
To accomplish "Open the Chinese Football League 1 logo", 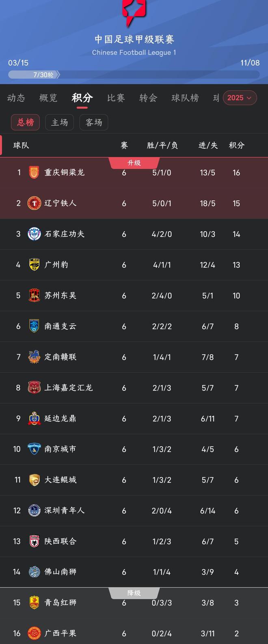I will (x=134, y=12).
